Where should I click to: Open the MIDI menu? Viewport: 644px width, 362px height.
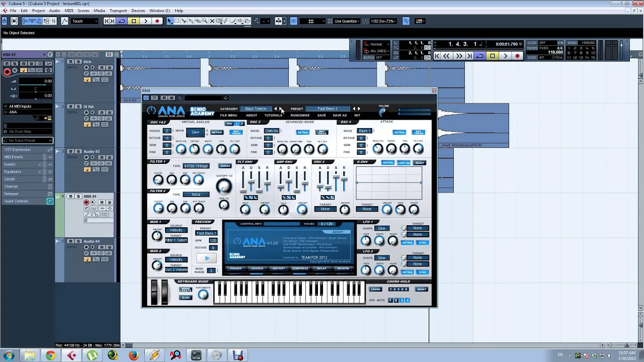click(x=68, y=11)
